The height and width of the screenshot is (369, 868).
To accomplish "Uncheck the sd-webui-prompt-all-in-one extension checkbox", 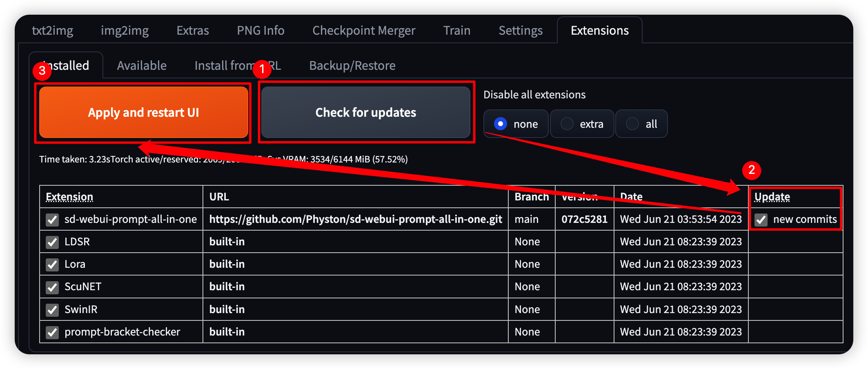I will [x=52, y=220].
